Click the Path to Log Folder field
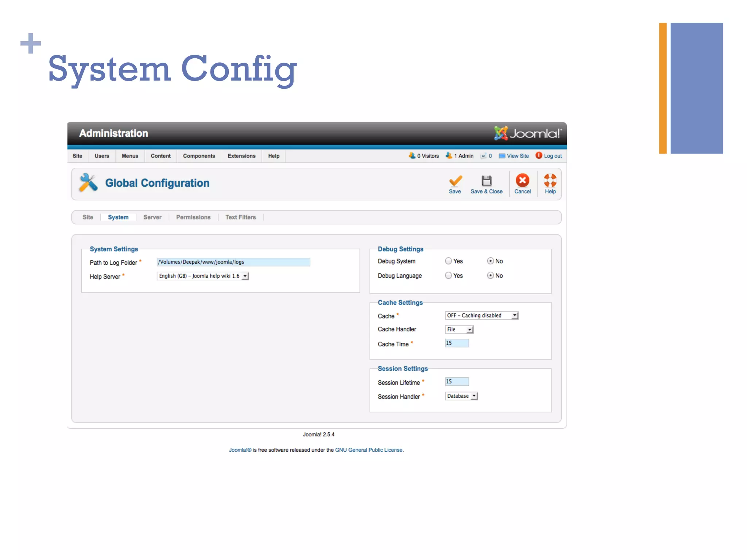The image size is (747, 560). tap(233, 262)
